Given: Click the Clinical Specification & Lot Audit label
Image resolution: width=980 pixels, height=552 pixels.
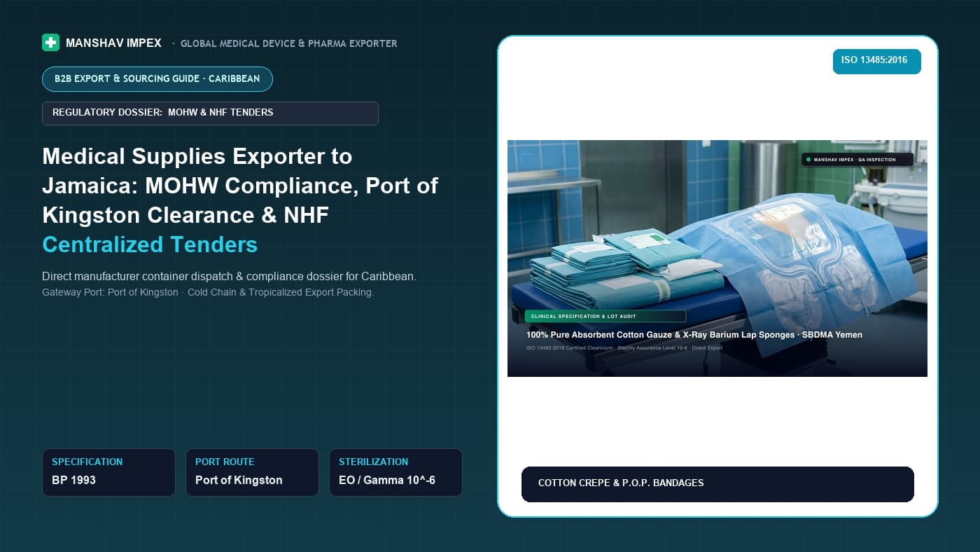Looking at the screenshot, I should [x=605, y=316].
